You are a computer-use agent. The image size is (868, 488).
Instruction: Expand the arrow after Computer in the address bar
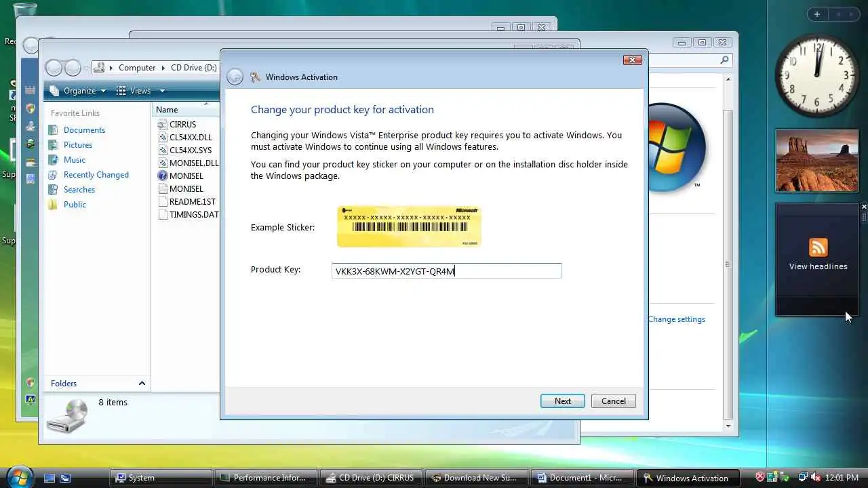163,68
